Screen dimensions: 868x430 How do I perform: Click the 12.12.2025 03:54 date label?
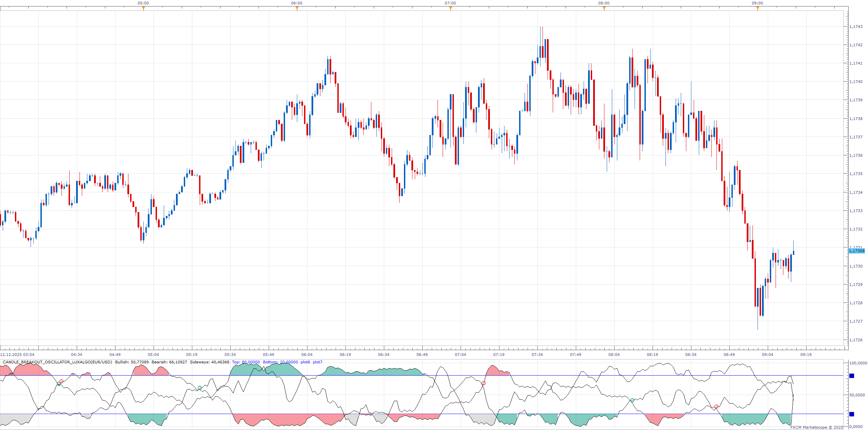tap(17, 355)
